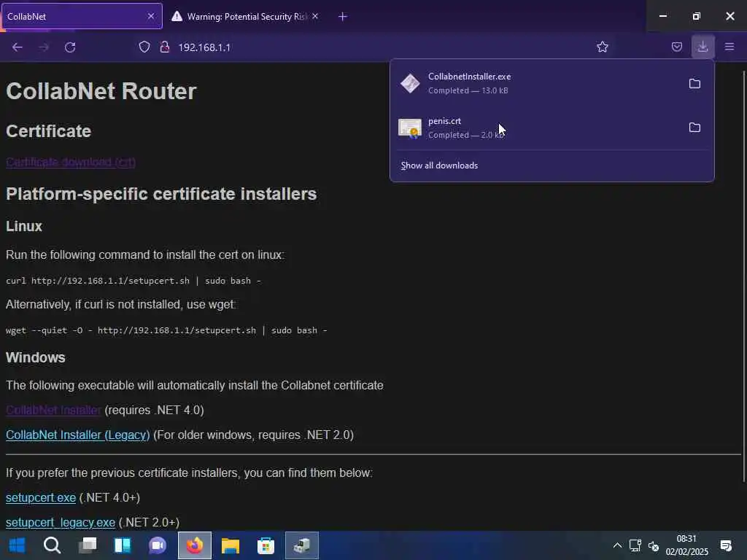This screenshot has height=560, width=747.
Task: Open the notification center icon
Action: 726,545
